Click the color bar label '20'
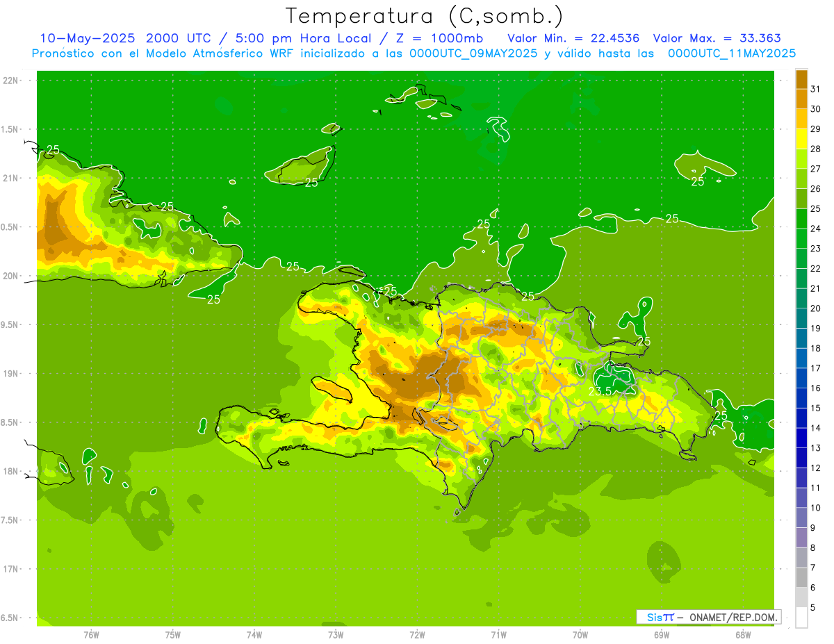The height and width of the screenshot is (644, 834). point(816,308)
